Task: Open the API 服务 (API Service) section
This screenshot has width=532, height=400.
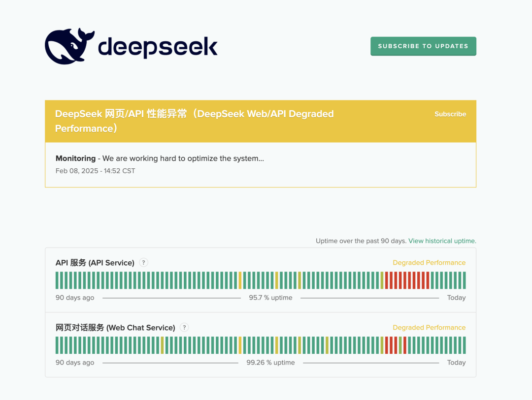Action: 95,263
